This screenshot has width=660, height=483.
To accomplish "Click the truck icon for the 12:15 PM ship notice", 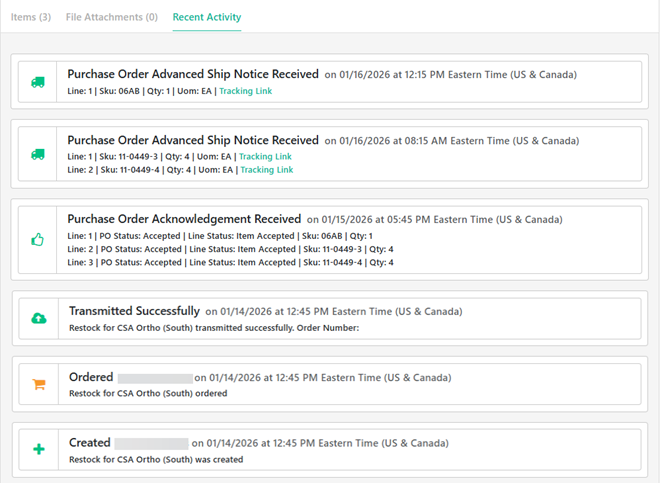I will point(38,83).
